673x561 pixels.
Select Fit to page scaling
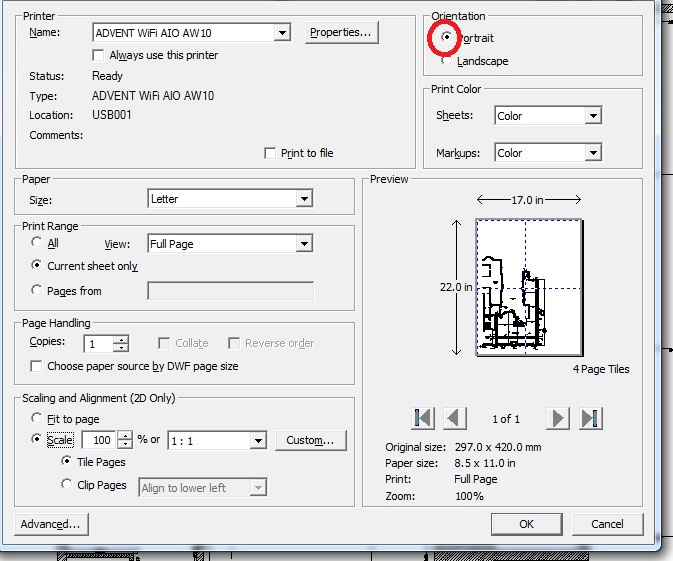(36, 418)
